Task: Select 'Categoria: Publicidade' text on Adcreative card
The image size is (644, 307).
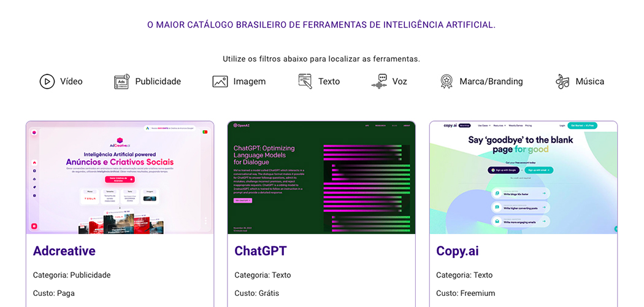Action: [x=72, y=275]
